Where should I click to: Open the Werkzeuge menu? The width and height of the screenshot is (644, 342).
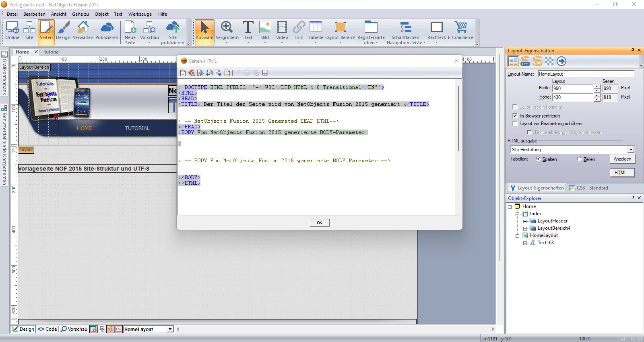coord(140,14)
